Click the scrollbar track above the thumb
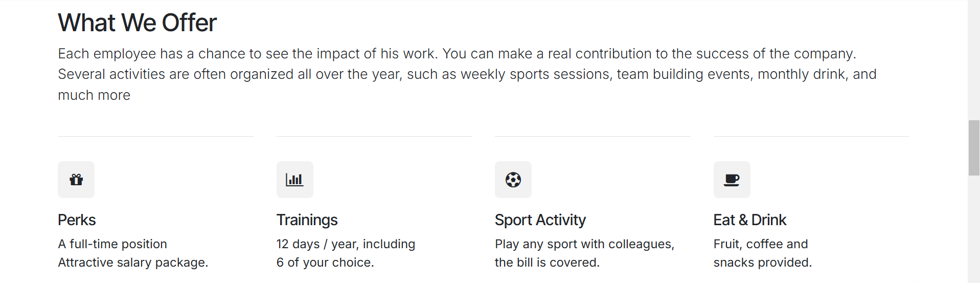Viewport: 980px width, 283px height. coord(974,60)
